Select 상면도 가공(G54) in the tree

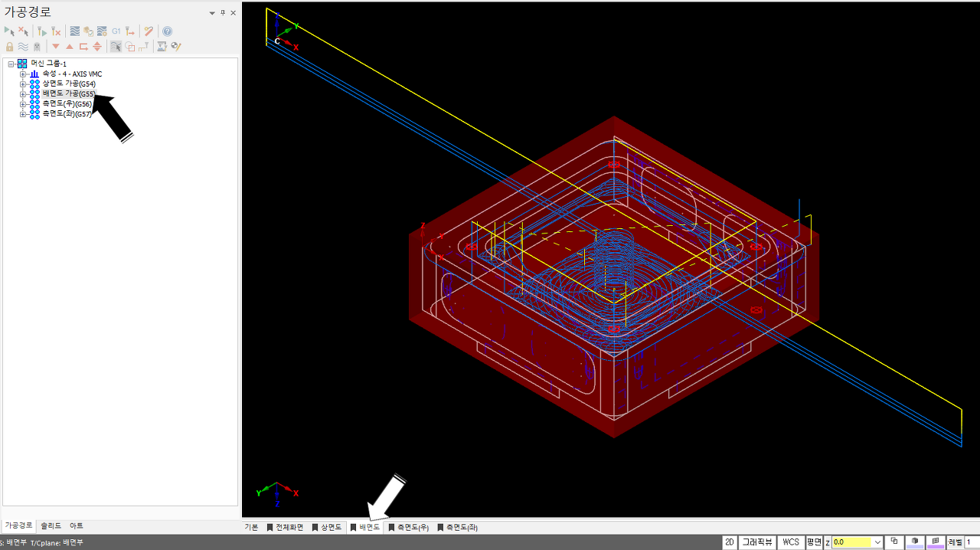(x=68, y=83)
